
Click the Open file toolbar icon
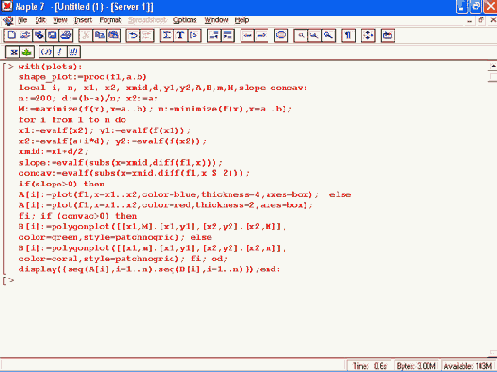tap(25, 35)
